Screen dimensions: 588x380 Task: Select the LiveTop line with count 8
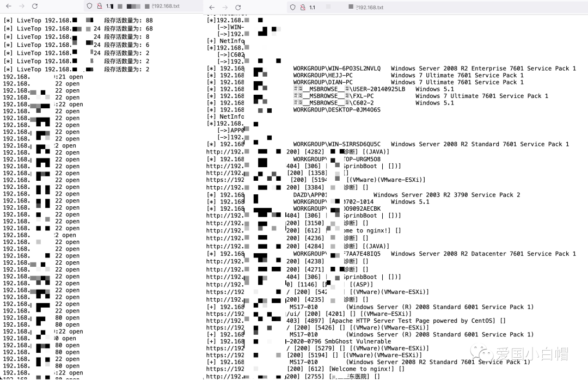(x=77, y=37)
